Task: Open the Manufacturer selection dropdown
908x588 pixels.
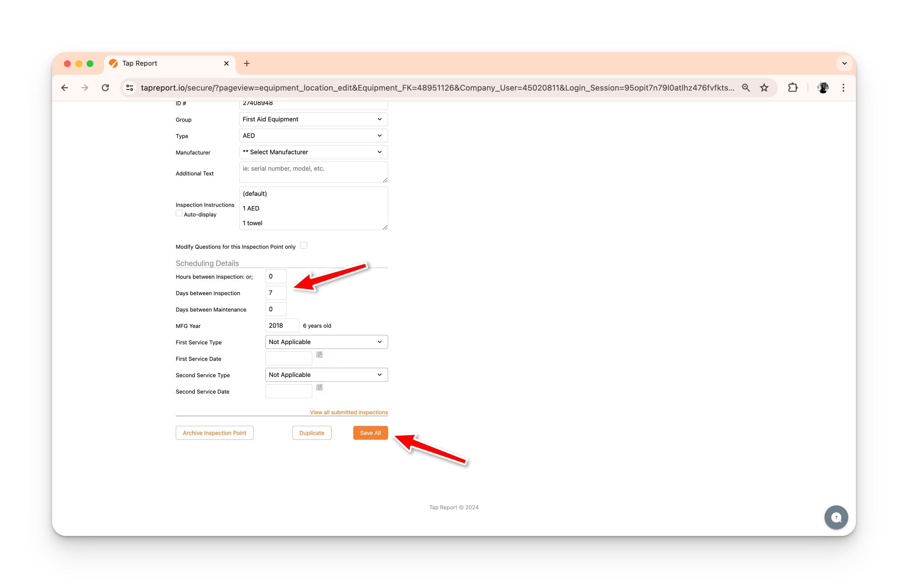Action: [313, 152]
